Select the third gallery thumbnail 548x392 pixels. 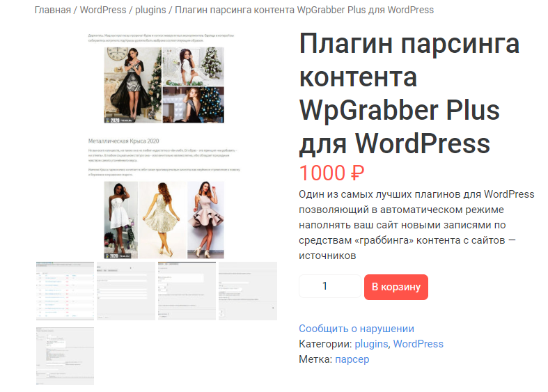click(187, 291)
